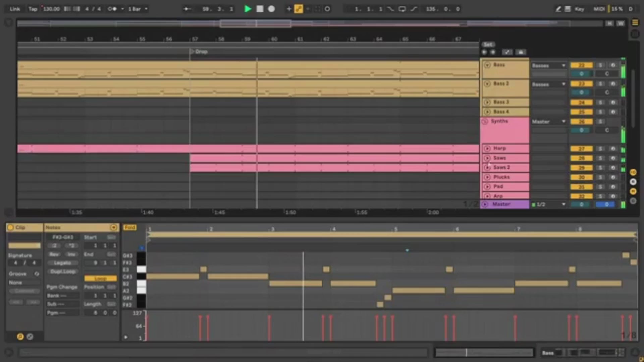This screenshot has height=362, width=644.
Task: Click the Drop locator marker
Action: (x=199, y=52)
